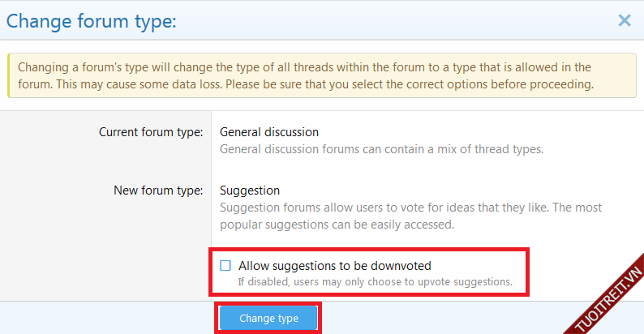Select the 'General discussion' type text
Viewport: 644px width, 334px height.
[269, 131]
